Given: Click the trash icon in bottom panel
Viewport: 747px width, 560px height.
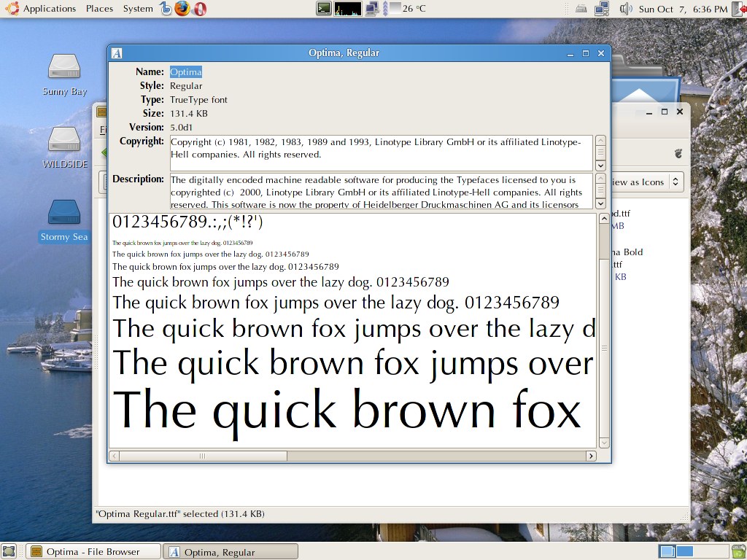Looking at the screenshot, I should [740, 551].
